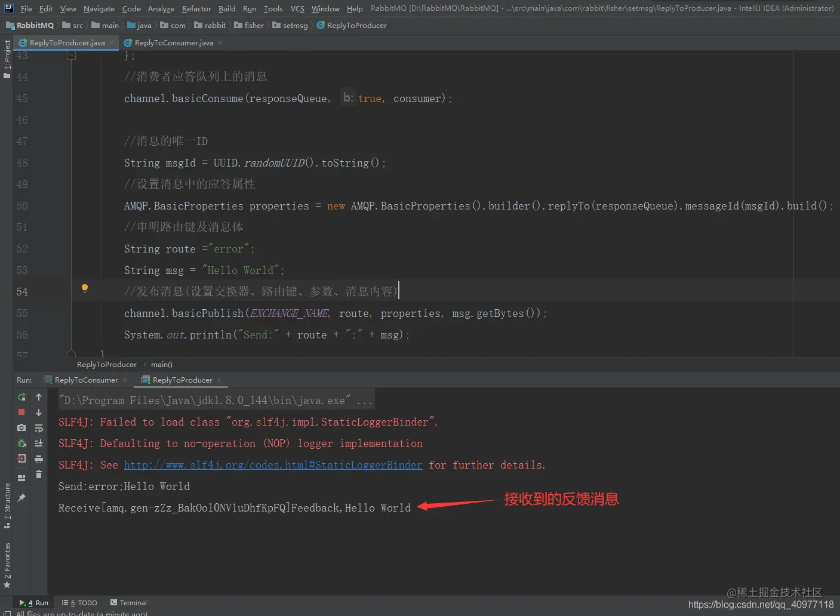840x616 pixels.
Task: Toggle scroll to end of console
Action: (39, 443)
